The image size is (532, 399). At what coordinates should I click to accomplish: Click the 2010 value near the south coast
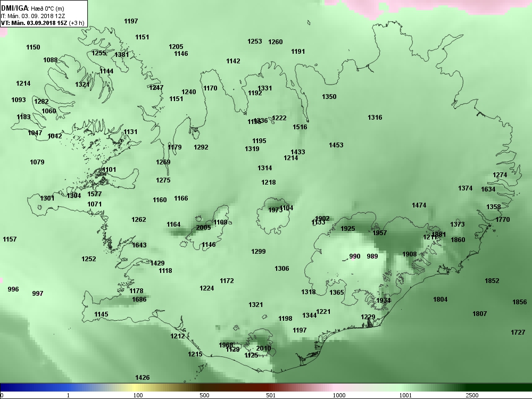coord(263,348)
